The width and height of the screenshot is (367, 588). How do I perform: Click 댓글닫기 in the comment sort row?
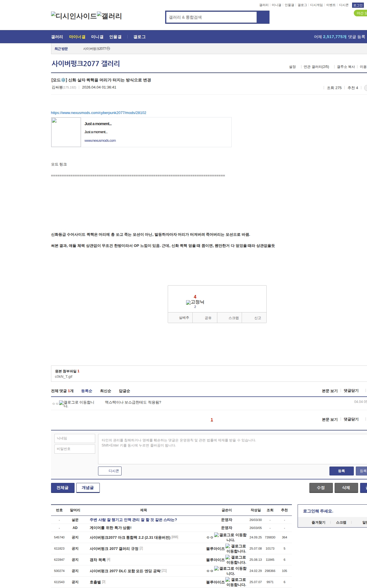click(x=351, y=391)
